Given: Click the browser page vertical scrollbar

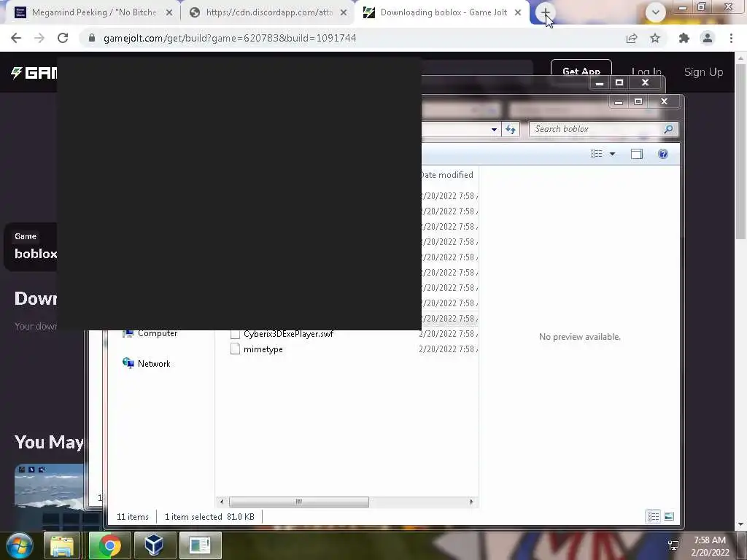Looking at the screenshot, I should click(740, 152).
